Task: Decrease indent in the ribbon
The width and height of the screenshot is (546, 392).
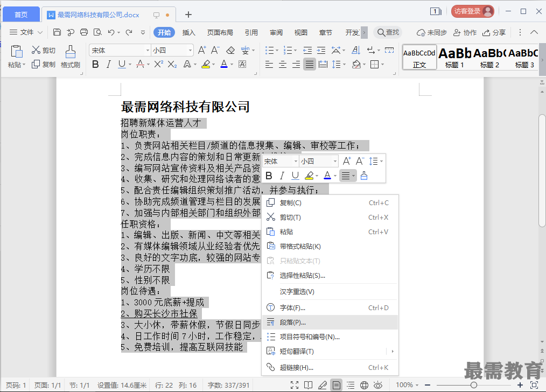Action: pos(307,51)
